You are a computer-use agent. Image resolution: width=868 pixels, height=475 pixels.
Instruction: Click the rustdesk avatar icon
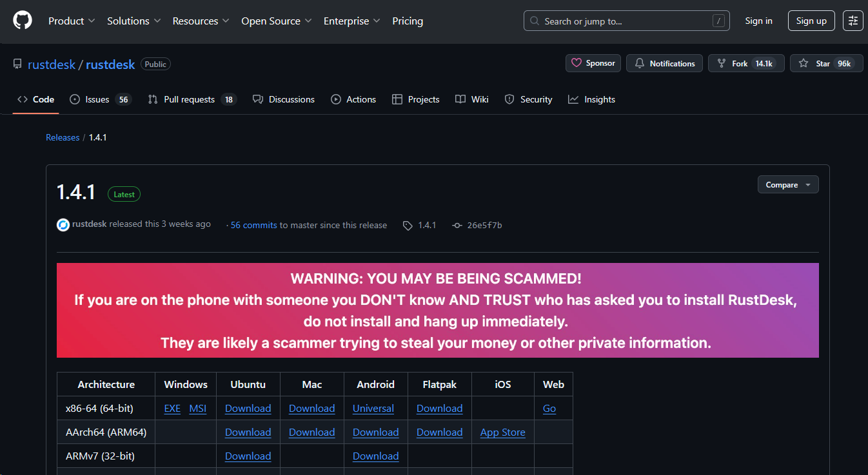63,224
